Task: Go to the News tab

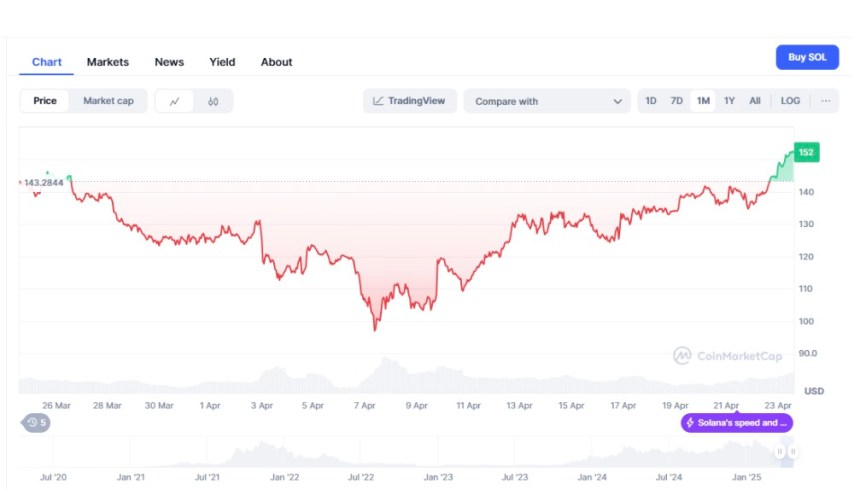Action: (169, 62)
